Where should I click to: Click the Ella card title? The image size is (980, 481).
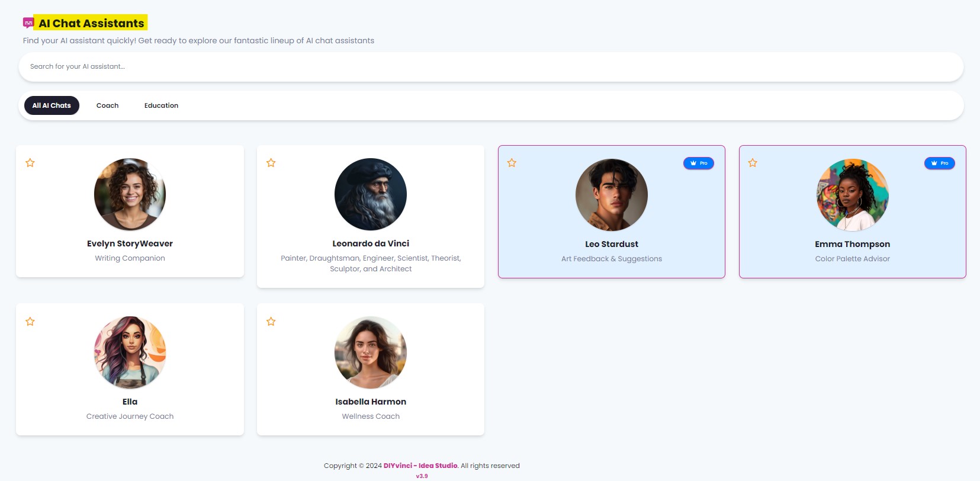tap(130, 402)
